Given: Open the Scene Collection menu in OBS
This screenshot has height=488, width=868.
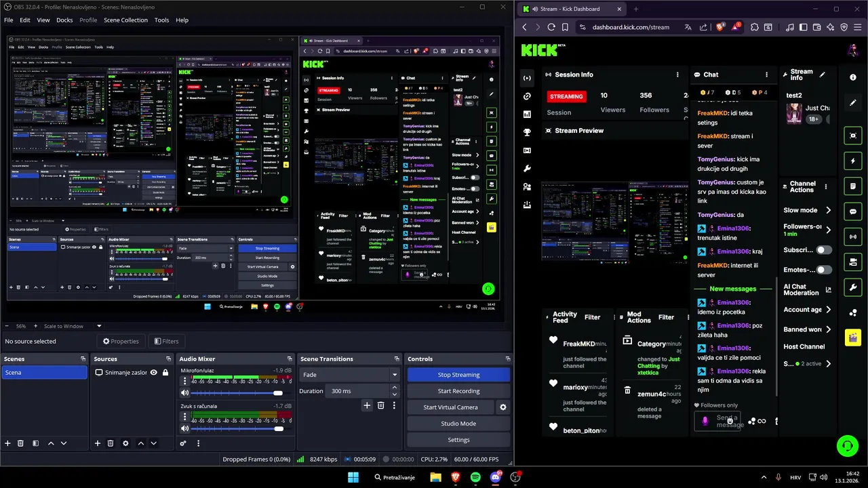Looking at the screenshot, I should (x=125, y=20).
